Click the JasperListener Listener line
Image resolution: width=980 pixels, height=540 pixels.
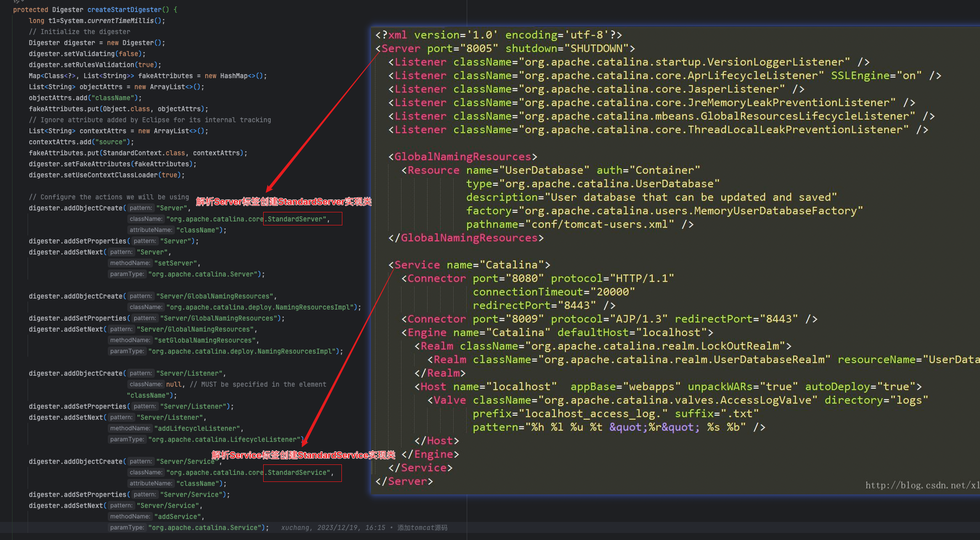click(x=597, y=89)
